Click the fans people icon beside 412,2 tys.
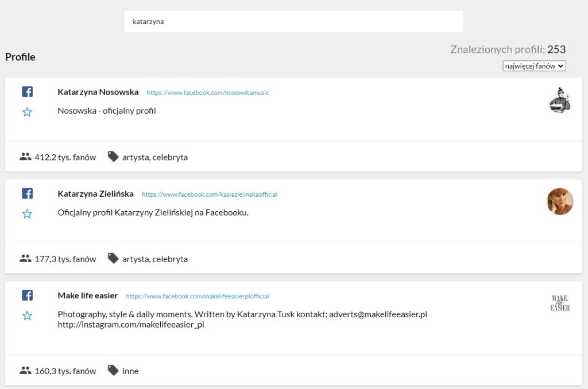The height and width of the screenshot is (389, 588). point(25,157)
